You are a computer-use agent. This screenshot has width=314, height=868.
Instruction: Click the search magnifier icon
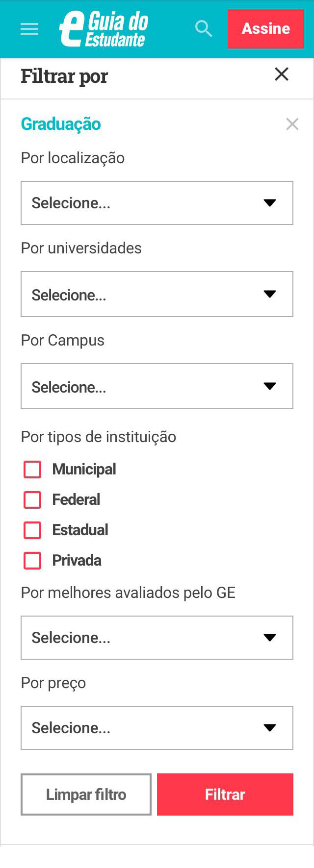[x=203, y=29]
